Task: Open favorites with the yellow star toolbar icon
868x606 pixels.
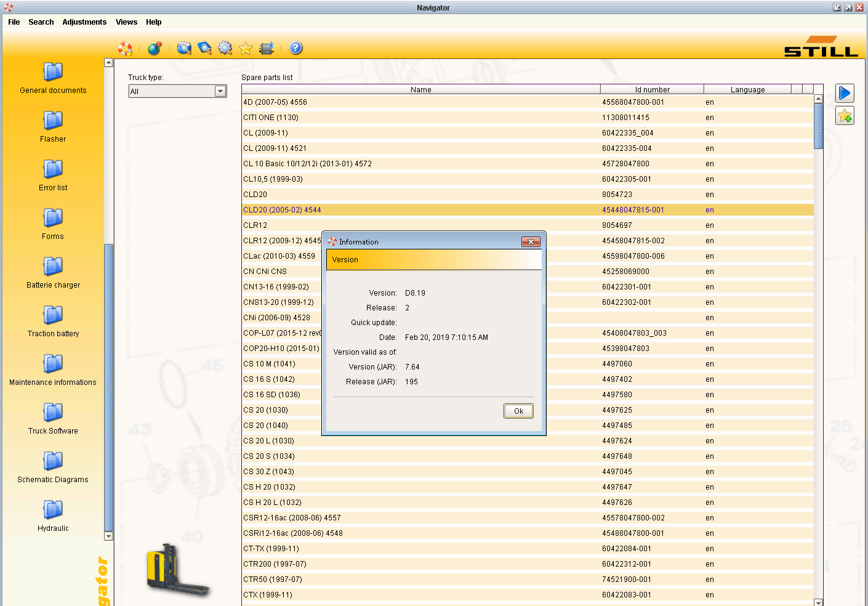Action: click(x=246, y=48)
